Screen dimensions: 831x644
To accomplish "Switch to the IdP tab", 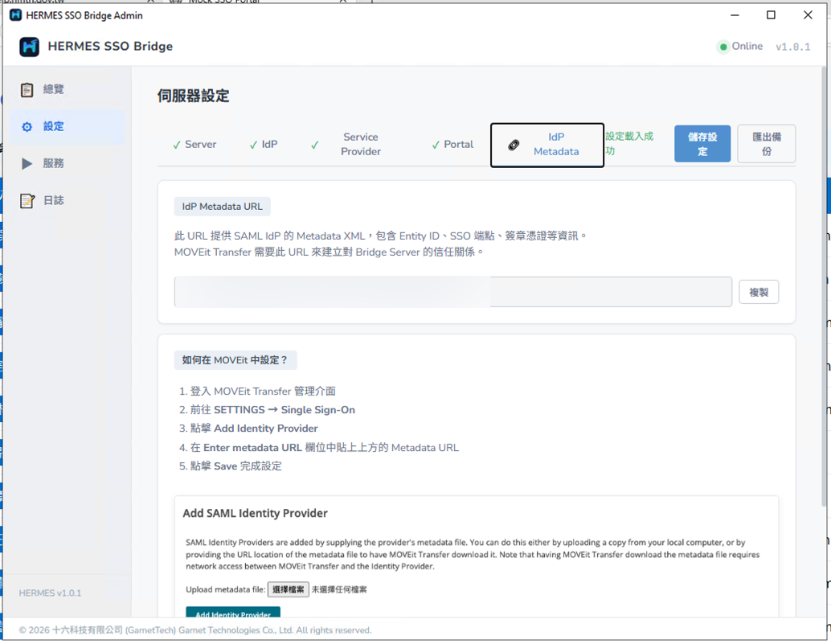I will tap(264, 145).
